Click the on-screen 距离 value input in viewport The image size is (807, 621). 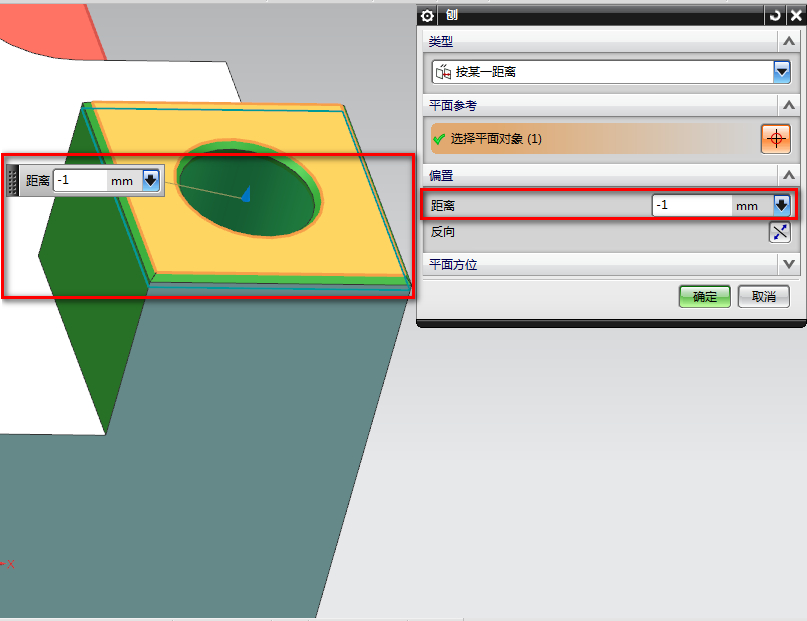[x=80, y=181]
